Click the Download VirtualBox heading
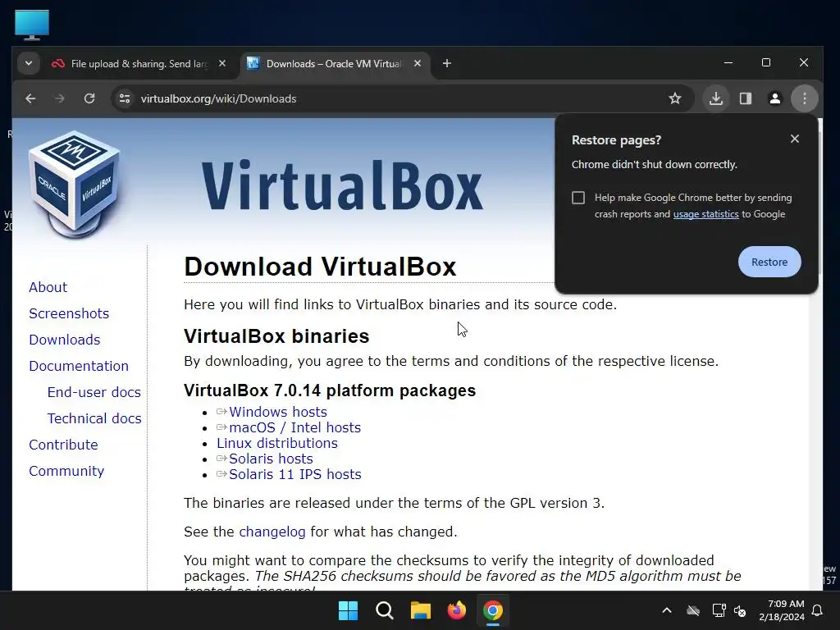Screen dimensions: 840x630 (320, 267)
